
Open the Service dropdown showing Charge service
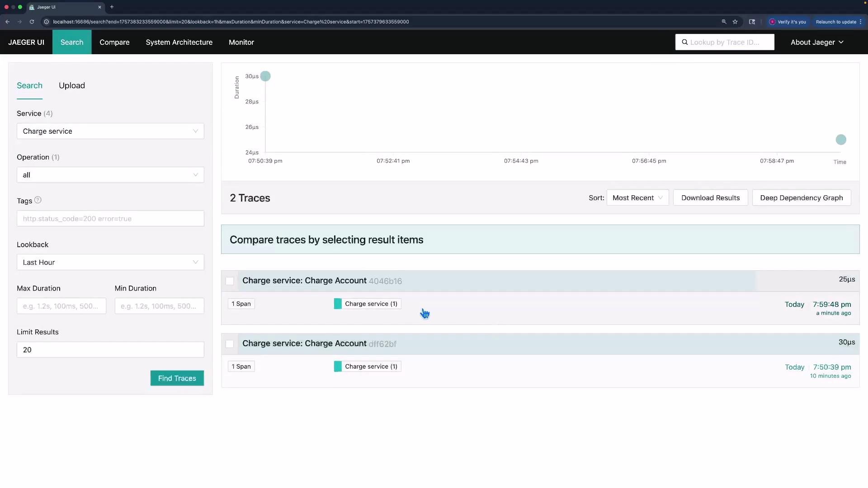click(110, 131)
